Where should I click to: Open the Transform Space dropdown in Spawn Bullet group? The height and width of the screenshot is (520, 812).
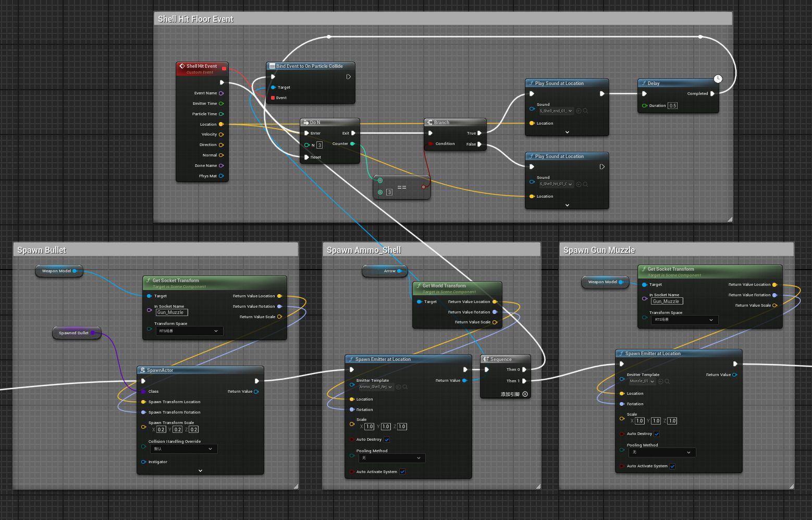coord(189,331)
